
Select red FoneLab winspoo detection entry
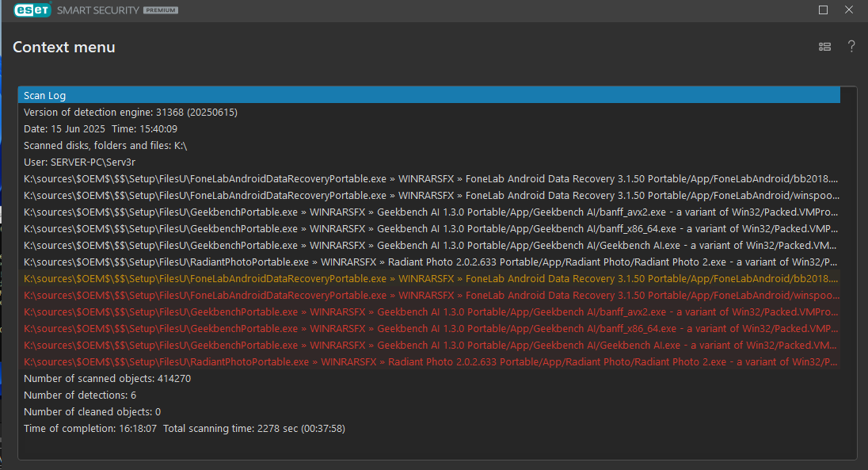pyautogui.click(x=429, y=295)
